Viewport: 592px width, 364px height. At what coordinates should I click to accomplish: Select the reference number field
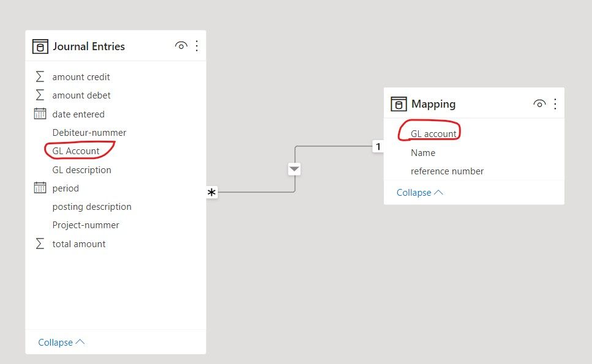[447, 171]
